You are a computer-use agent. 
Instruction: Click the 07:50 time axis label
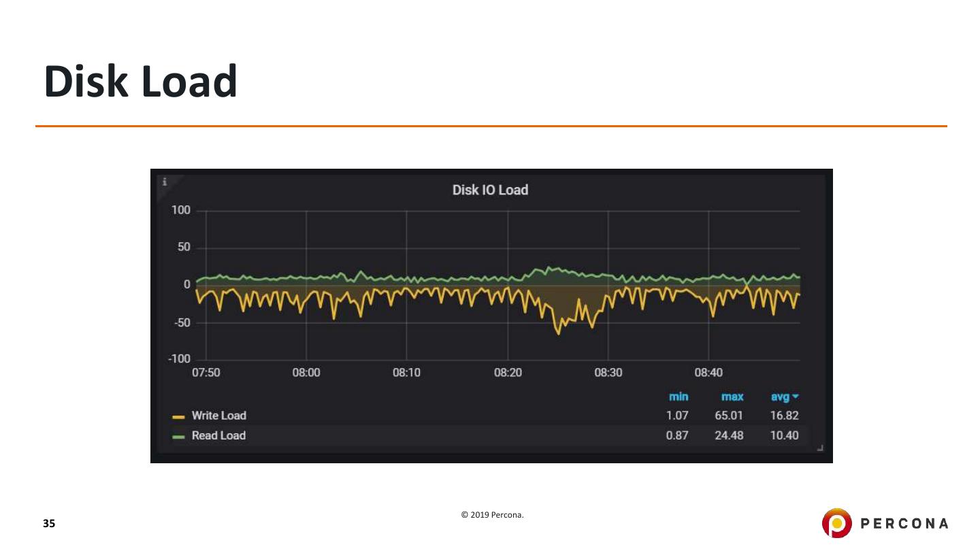[x=206, y=373]
